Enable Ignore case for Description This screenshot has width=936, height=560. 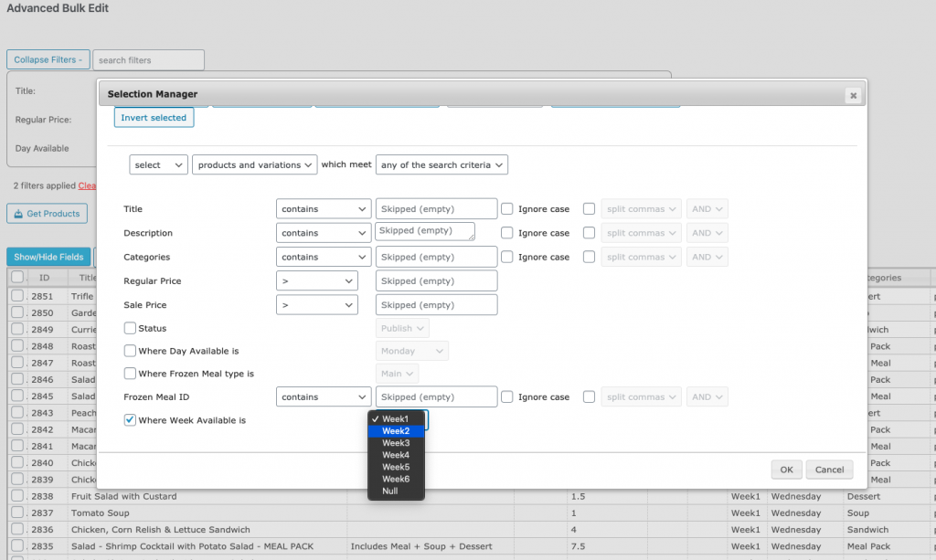click(x=506, y=233)
